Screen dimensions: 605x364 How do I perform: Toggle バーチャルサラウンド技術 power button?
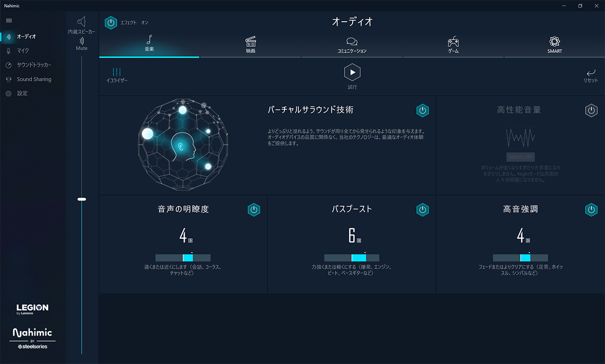point(423,110)
